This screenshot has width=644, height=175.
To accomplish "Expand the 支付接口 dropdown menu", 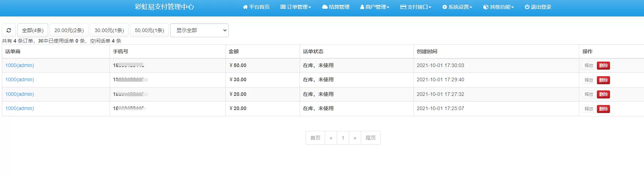I will (x=416, y=7).
